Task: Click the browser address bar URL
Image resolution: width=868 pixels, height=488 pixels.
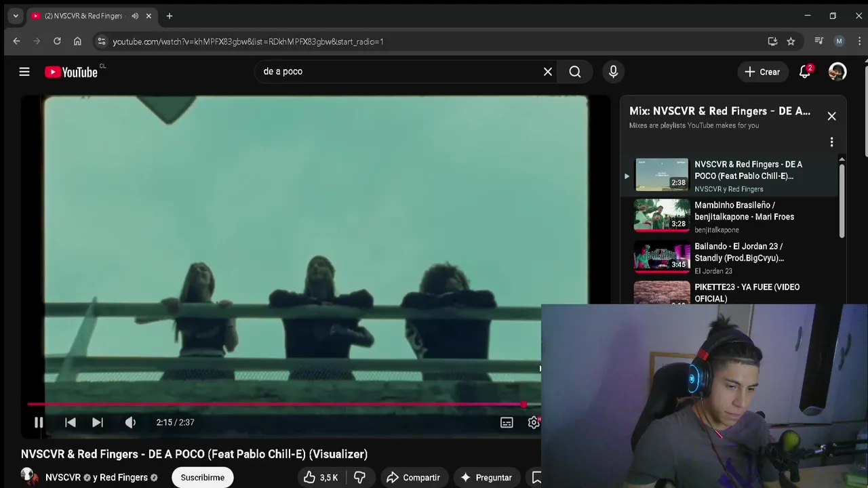Action: [x=248, y=41]
